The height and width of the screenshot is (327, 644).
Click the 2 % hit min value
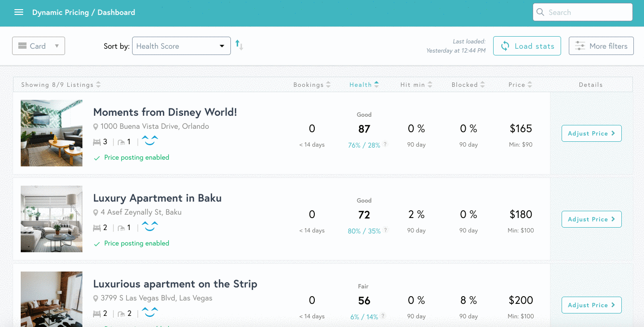[416, 214]
